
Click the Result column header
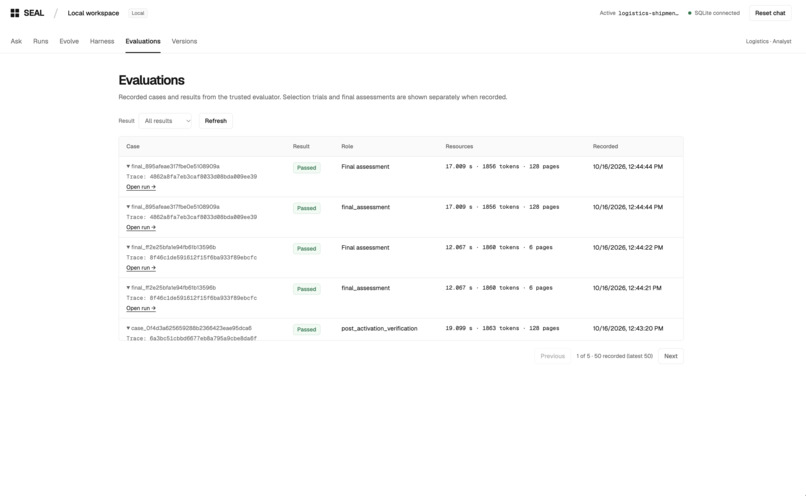[301, 146]
